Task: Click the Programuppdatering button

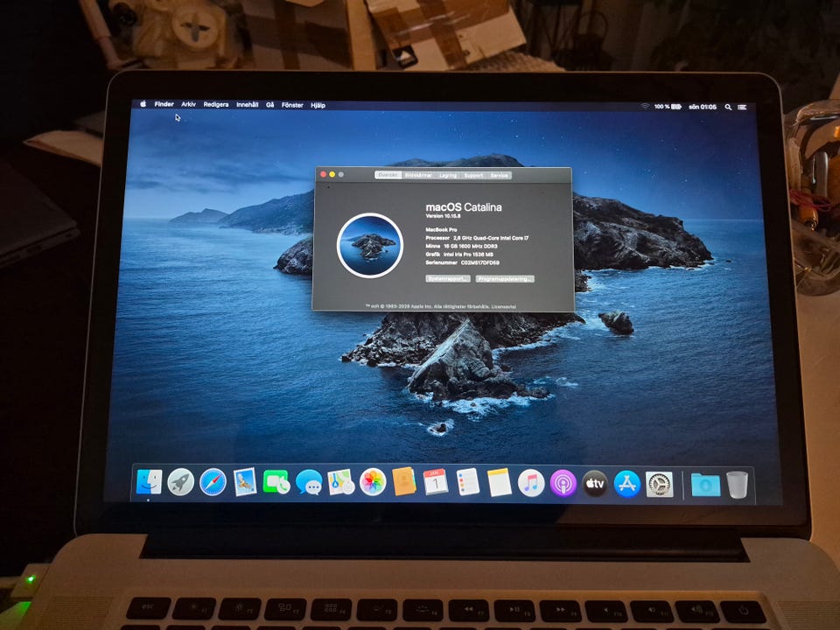Action: pyautogui.click(x=505, y=278)
